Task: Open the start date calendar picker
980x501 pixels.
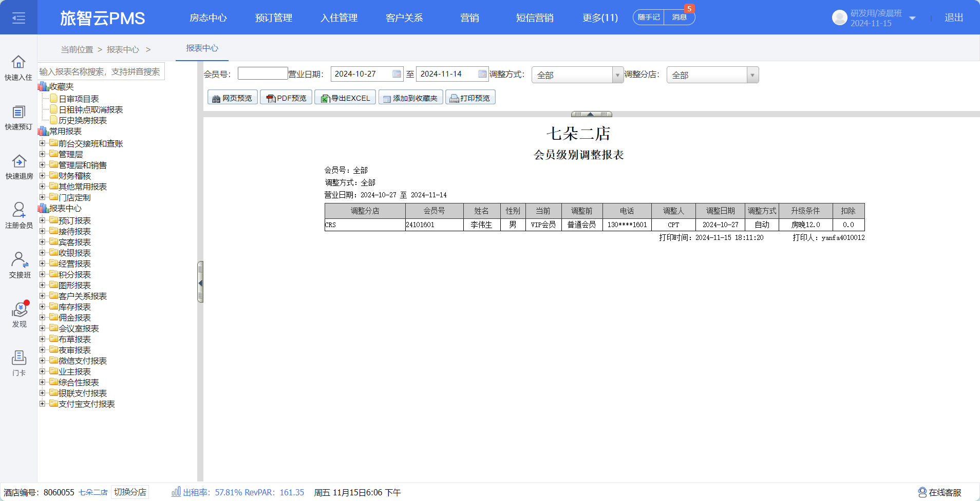Action: [397, 74]
